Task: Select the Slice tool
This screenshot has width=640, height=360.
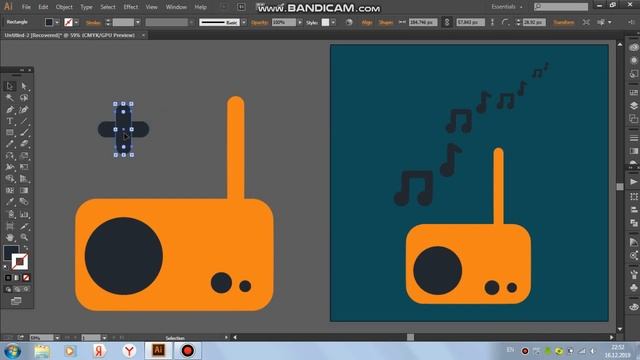Action: [24, 226]
